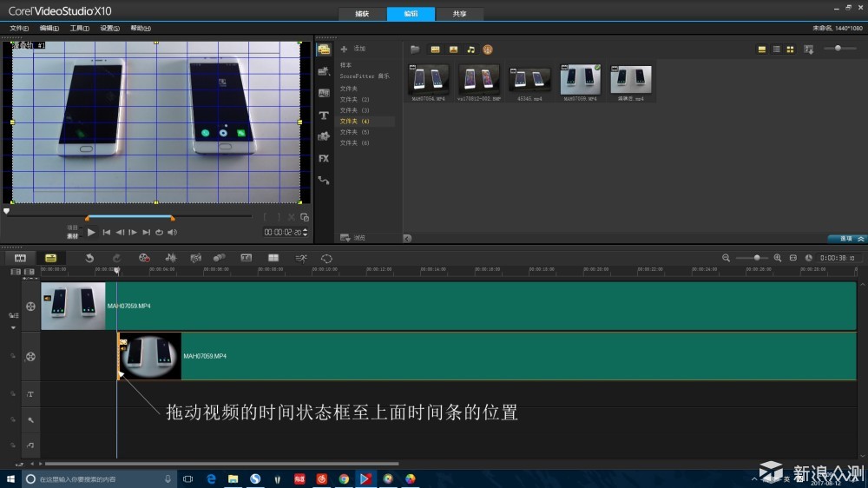Open the Record/Capture option tool
The height and width of the screenshot is (488, 868).
tap(145, 258)
